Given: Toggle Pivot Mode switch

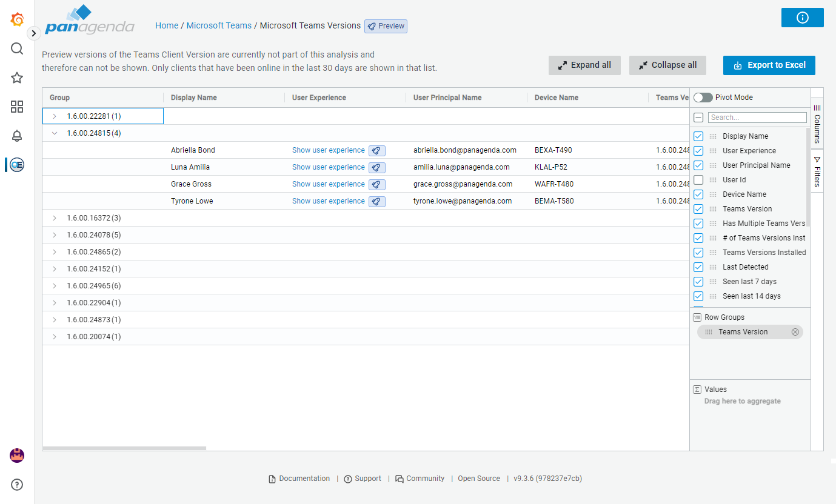Looking at the screenshot, I should click(703, 98).
